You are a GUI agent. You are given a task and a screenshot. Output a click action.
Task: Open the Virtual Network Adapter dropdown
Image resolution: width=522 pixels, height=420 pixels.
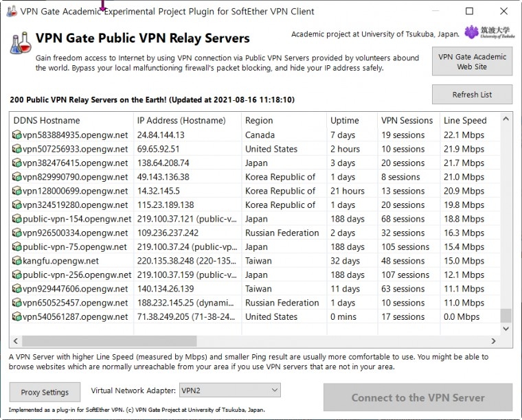tap(230, 390)
